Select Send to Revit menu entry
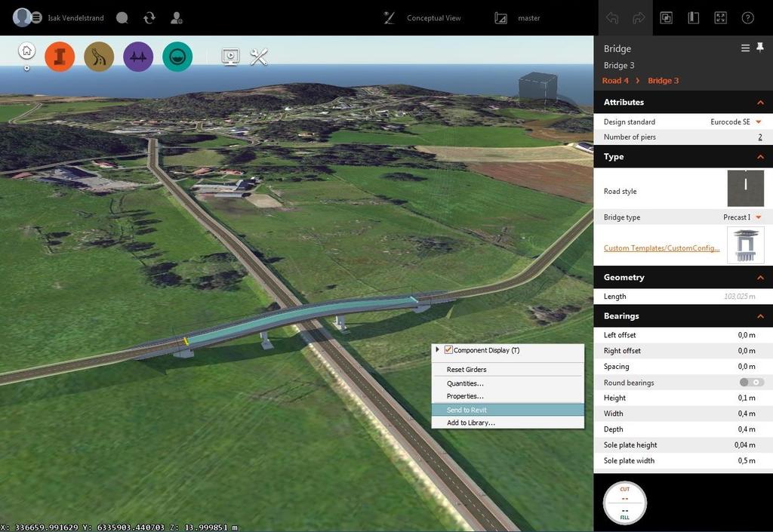This screenshot has height=532, width=773. click(x=508, y=410)
